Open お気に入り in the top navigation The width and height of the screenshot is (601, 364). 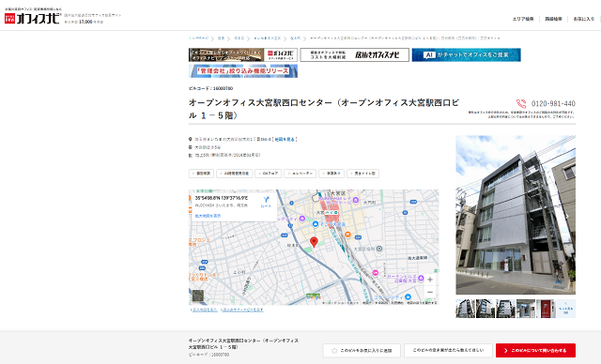[584, 19]
